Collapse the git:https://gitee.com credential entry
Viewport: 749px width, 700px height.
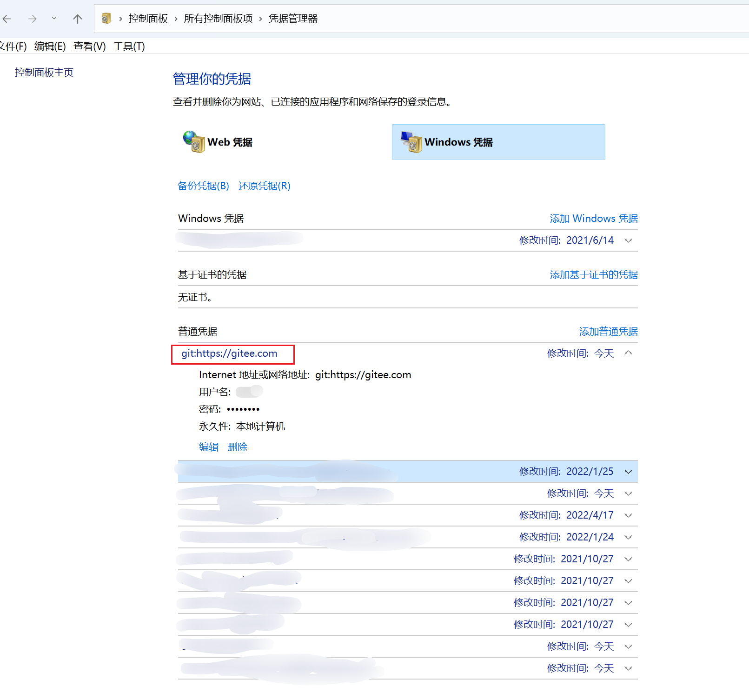coord(628,353)
